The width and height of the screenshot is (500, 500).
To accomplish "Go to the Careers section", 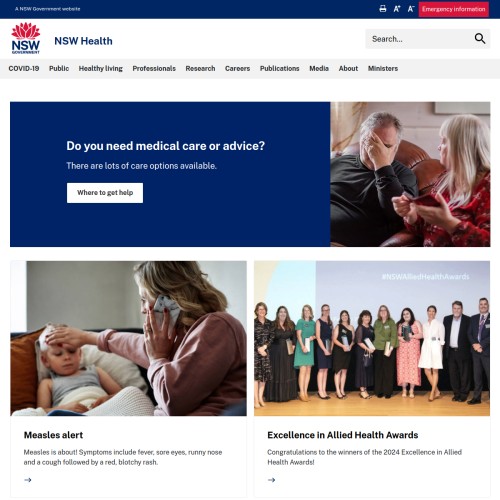I will pyautogui.click(x=237, y=68).
